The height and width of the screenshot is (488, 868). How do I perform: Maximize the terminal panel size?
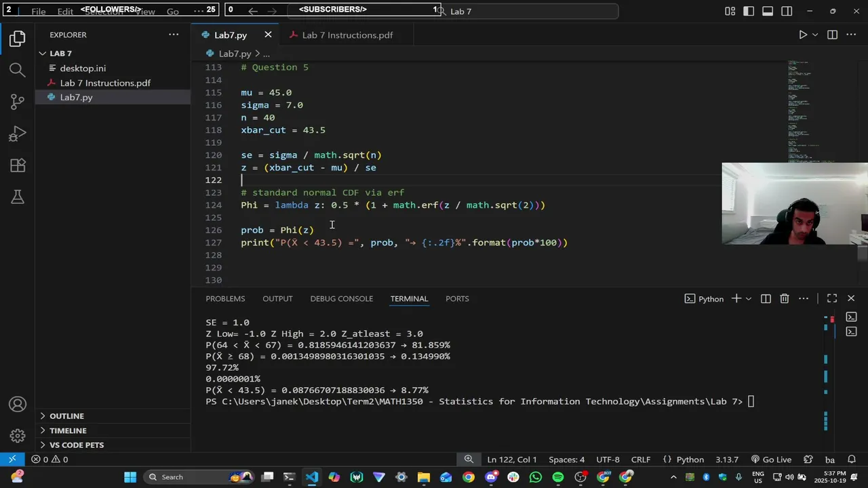[832, 298]
